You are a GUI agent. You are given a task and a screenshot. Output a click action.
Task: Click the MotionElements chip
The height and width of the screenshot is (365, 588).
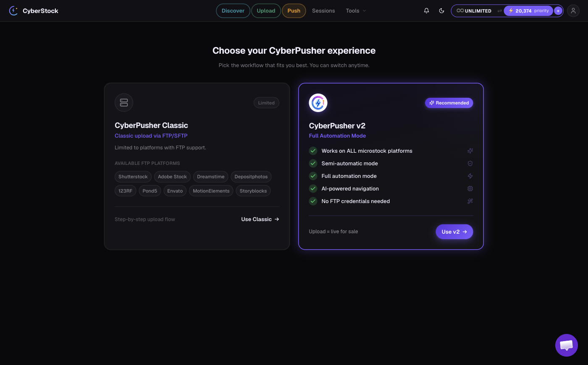pyautogui.click(x=211, y=191)
